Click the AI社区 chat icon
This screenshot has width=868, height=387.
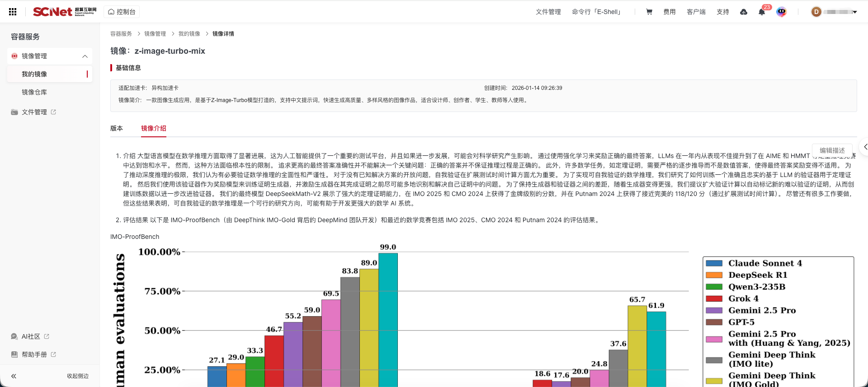pos(14,336)
